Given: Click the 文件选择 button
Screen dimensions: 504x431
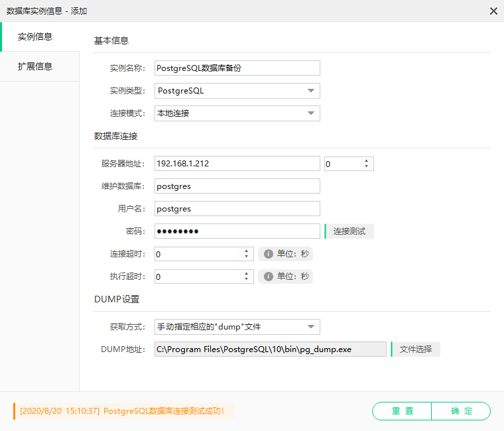Looking at the screenshot, I should point(416,349).
